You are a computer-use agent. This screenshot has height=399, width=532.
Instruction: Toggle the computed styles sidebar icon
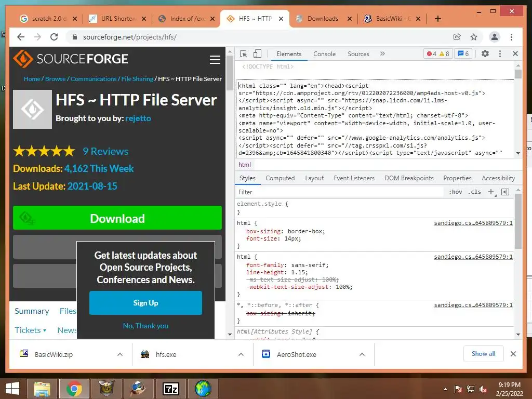point(505,192)
